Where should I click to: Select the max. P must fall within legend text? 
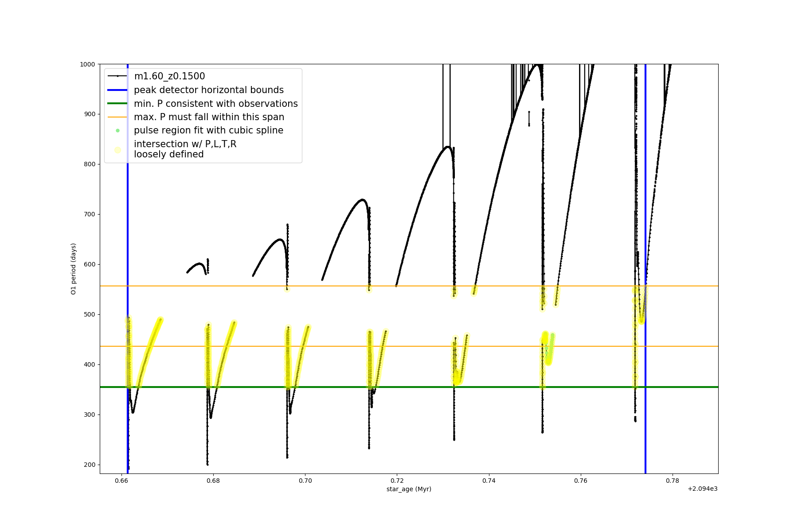click(209, 117)
